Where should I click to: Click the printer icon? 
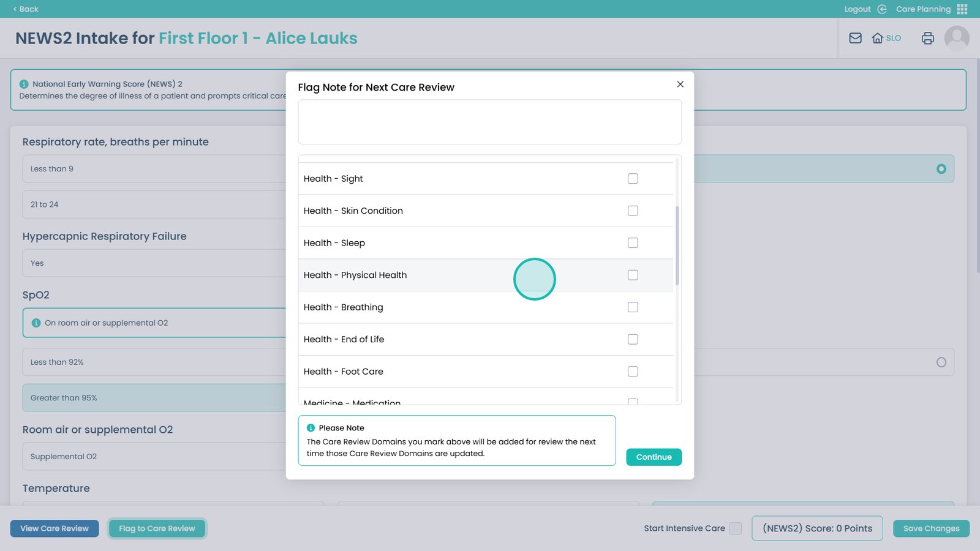(927, 38)
